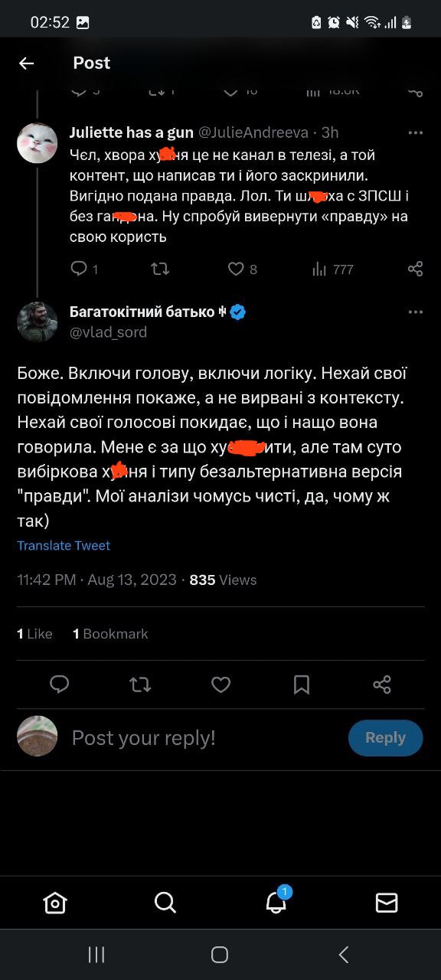Click the verified badge next to Багатокітний батько
The height and width of the screenshot is (980, 441).
(x=237, y=312)
